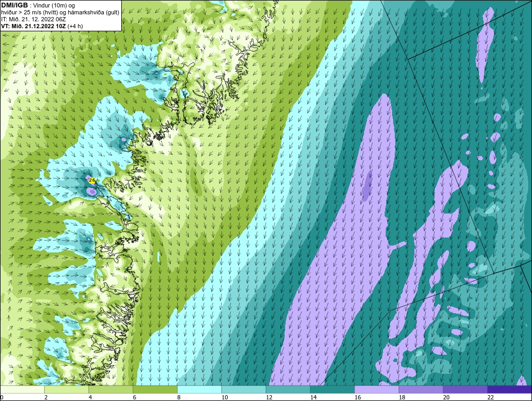
Task: Click the 20–22 m/s violet legend swatch
Action: [x=465, y=389]
